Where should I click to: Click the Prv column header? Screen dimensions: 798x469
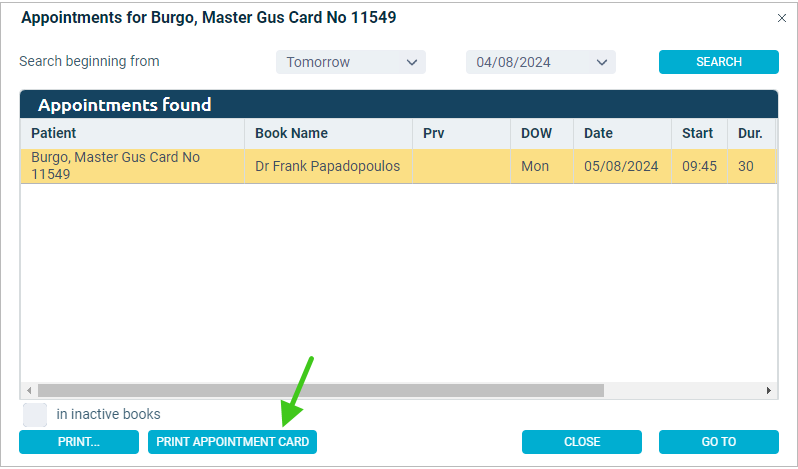[461, 133]
